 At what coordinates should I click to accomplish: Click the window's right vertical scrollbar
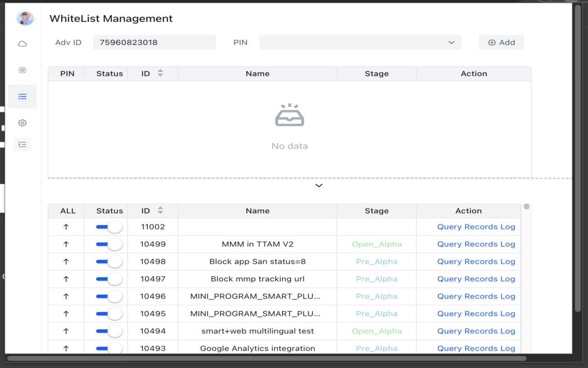tap(578, 158)
